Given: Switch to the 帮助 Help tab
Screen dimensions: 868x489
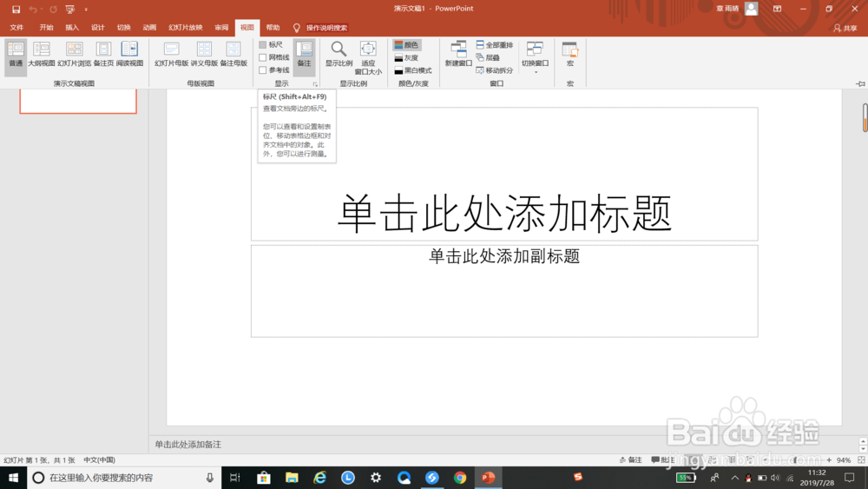Looking at the screenshot, I should tap(273, 27).
